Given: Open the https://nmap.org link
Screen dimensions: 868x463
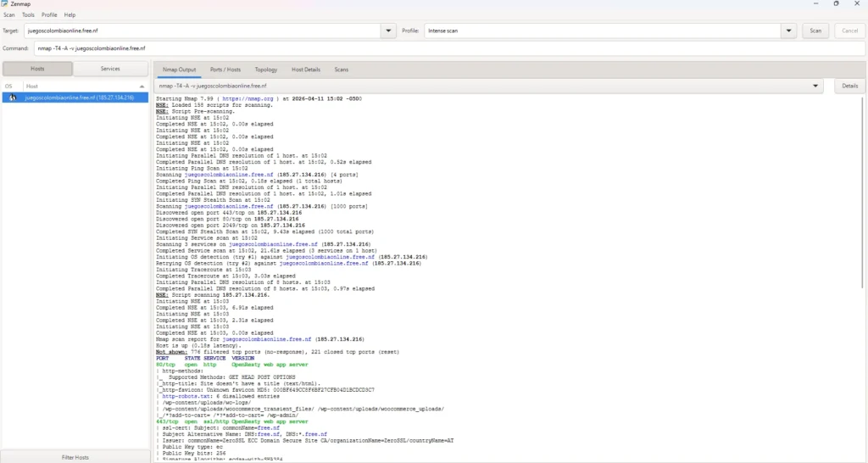Looking at the screenshot, I should (x=248, y=98).
